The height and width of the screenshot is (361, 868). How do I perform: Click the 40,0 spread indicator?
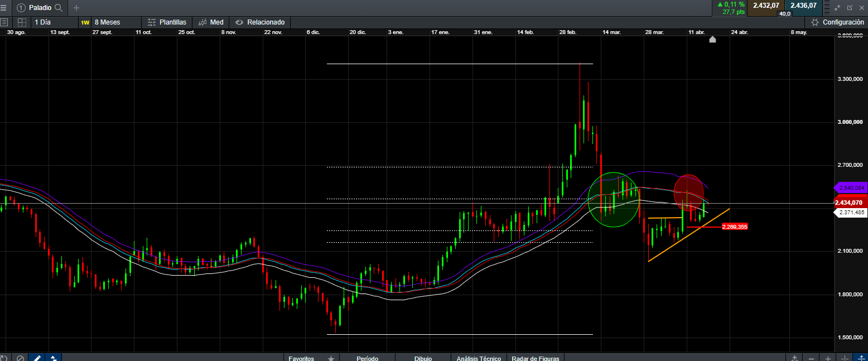(x=785, y=13)
